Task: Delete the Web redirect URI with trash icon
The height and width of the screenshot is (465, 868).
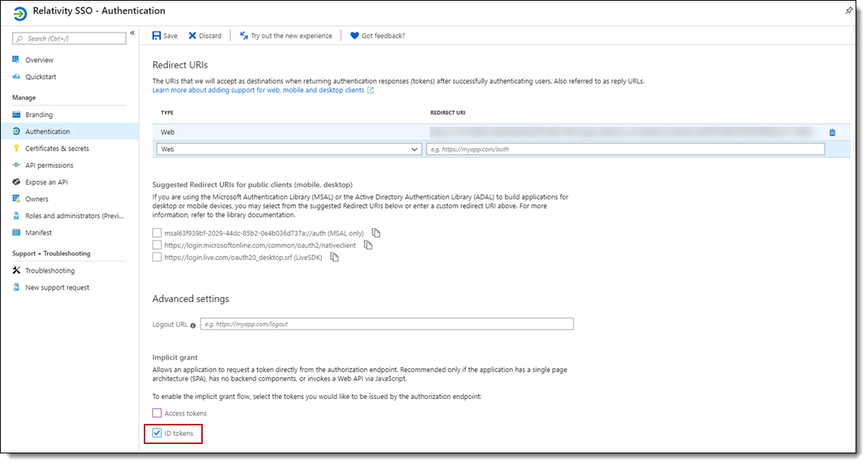Action: 832,133
